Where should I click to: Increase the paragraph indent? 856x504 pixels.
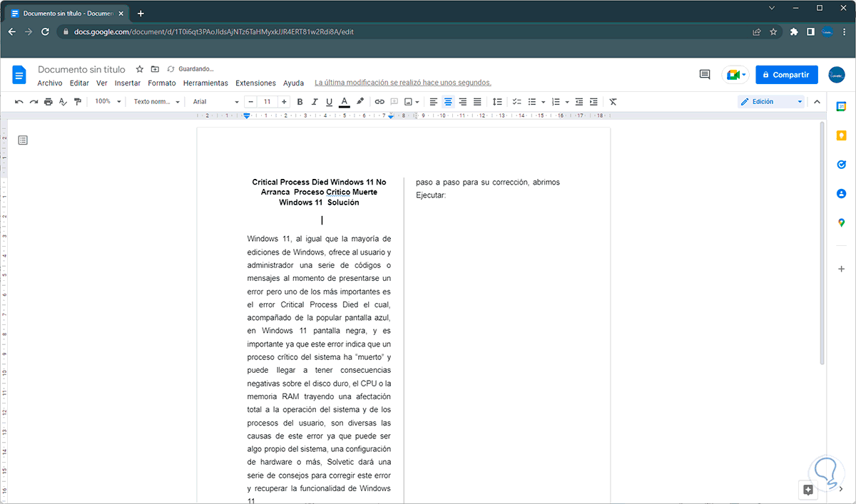click(x=593, y=102)
